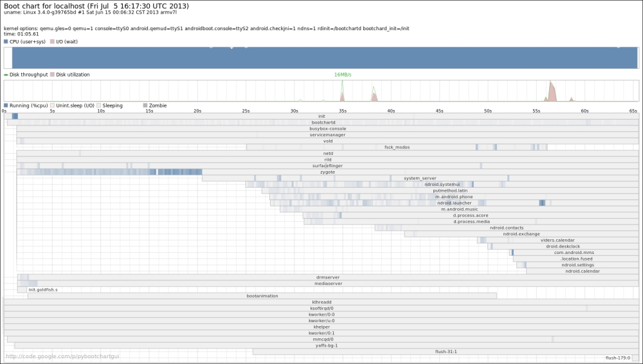Viewport: 643px width, 364px height.
Task: Select the mediaserver process label
Action: (328, 284)
